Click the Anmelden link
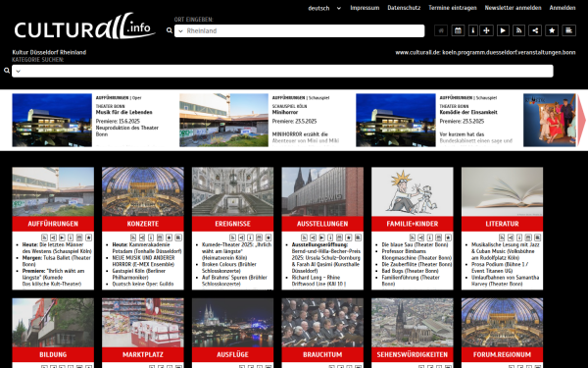 pyautogui.click(x=563, y=8)
